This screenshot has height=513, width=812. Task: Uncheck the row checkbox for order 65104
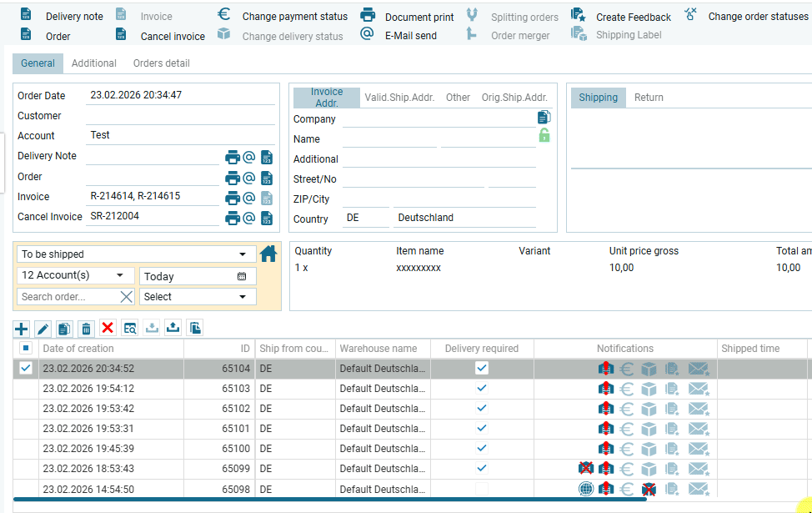tap(26, 368)
